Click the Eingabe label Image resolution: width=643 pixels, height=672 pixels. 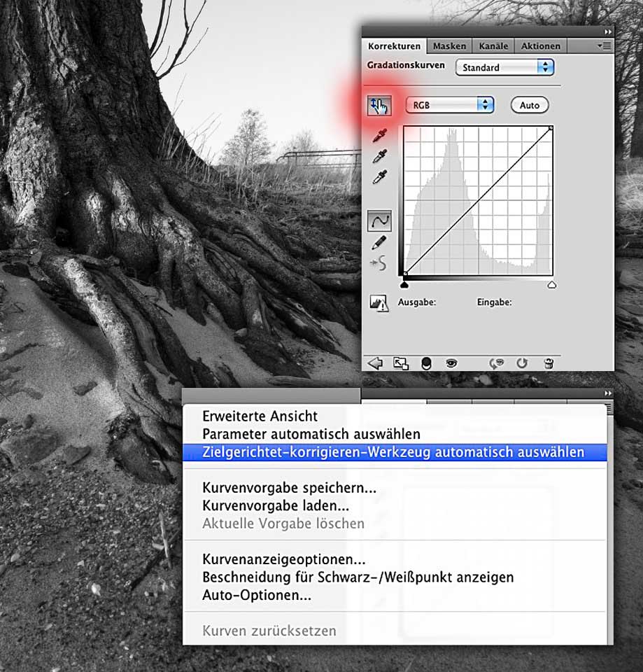(495, 302)
